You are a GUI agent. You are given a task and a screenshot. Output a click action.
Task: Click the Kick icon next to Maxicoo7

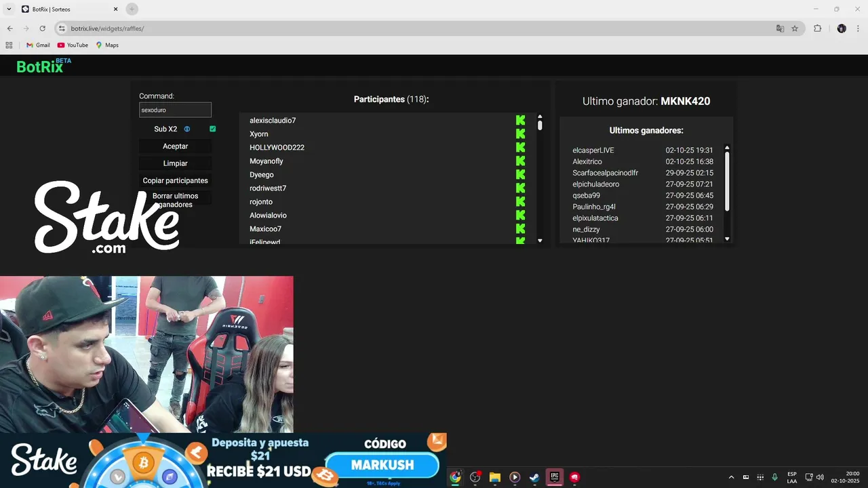pos(520,229)
